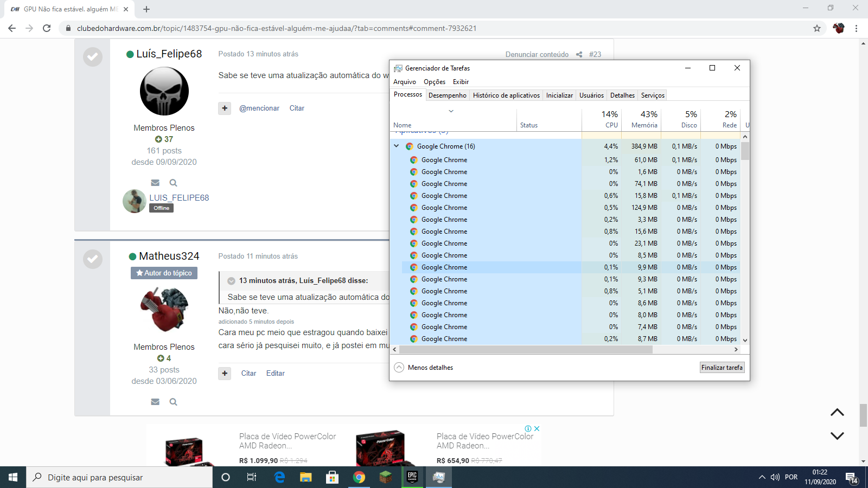
Task: Sort processes by Memória column header
Action: coord(641,119)
